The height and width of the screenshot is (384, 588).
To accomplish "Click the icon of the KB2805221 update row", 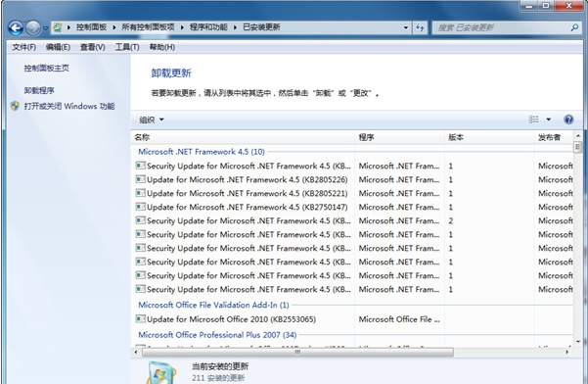I will click(140, 193).
